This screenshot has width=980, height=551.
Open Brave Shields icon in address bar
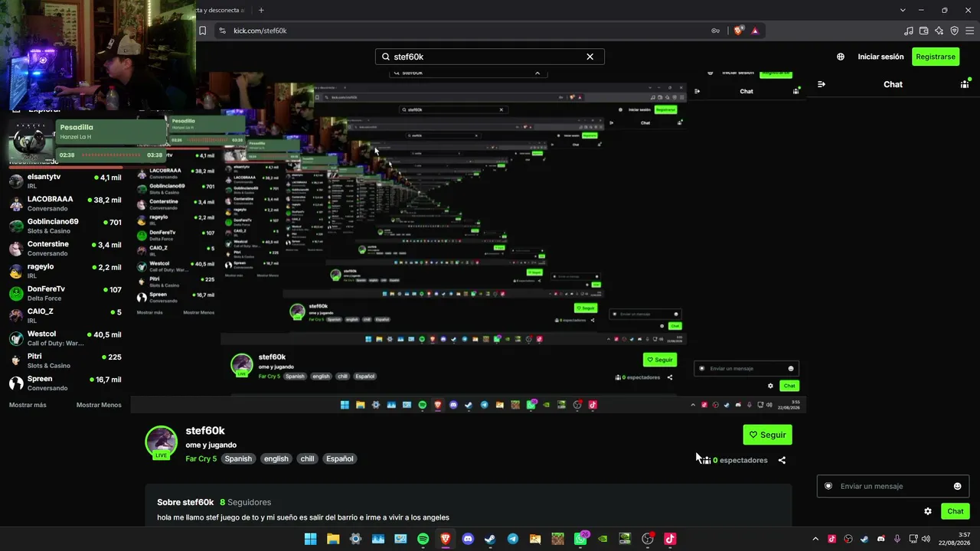tap(738, 31)
